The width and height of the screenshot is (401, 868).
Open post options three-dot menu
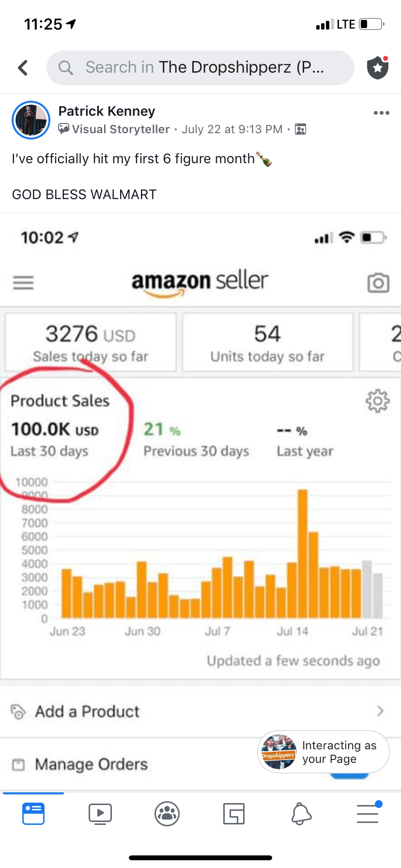click(x=381, y=113)
